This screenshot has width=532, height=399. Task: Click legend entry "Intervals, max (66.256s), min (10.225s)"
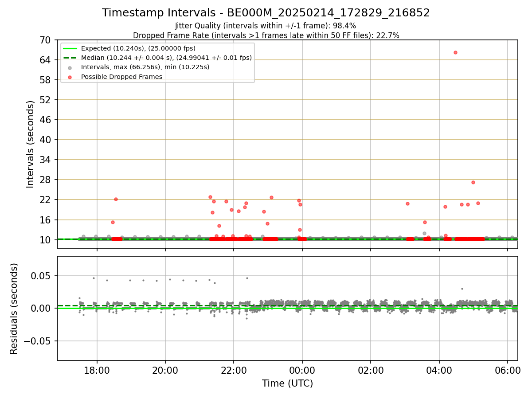(145, 67)
